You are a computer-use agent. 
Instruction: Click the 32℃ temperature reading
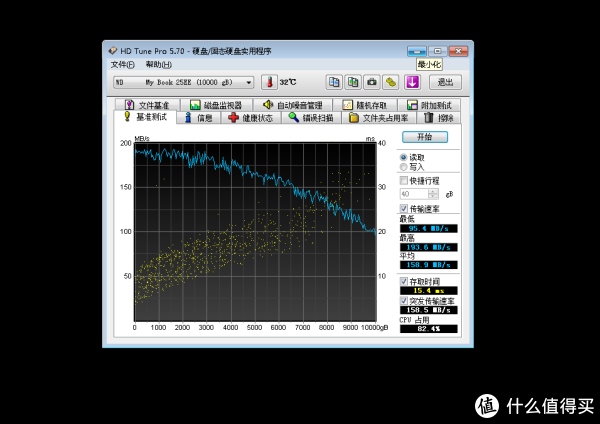(x=288, y=82)
